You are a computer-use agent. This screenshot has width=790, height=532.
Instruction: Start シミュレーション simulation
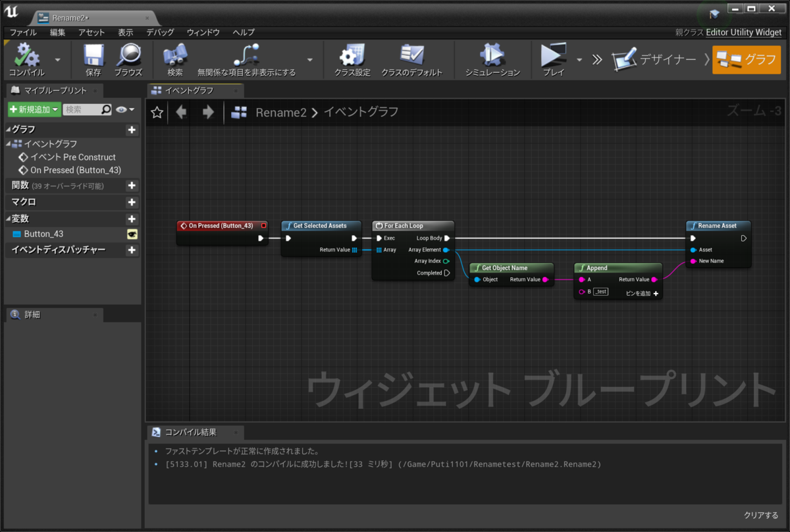[x=492, y=59]
